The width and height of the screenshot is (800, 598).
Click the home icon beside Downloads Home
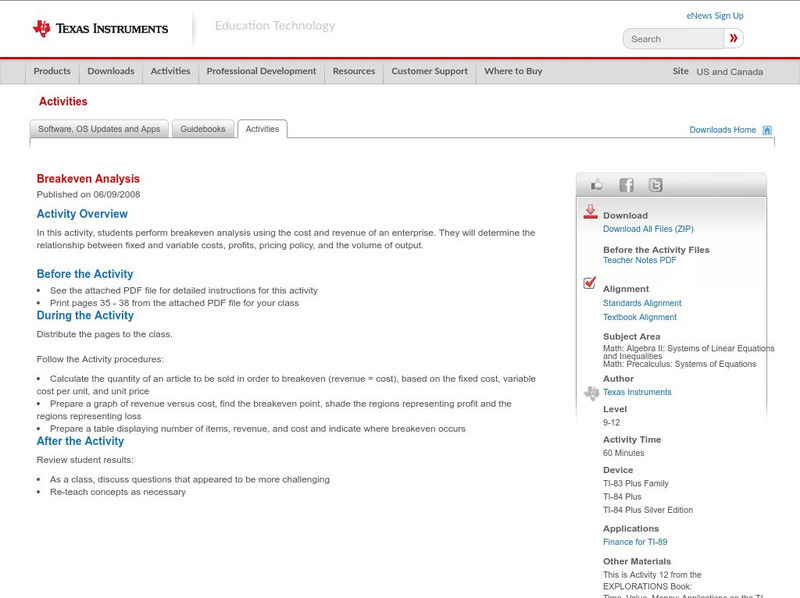pos(767,130)
